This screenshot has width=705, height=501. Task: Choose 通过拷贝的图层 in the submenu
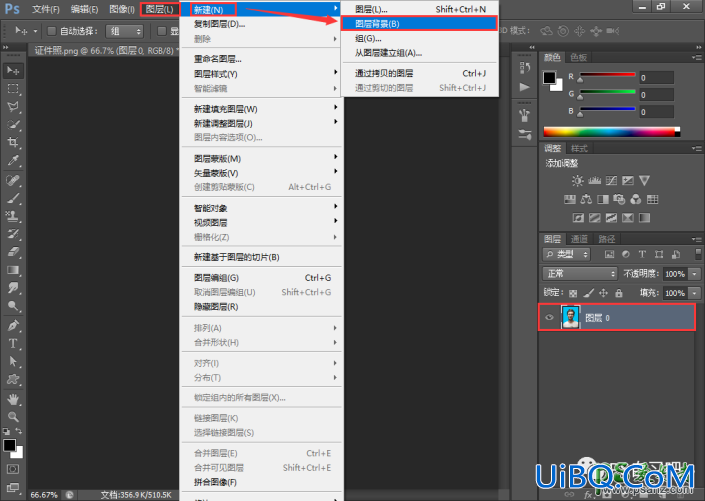[419, 73]
